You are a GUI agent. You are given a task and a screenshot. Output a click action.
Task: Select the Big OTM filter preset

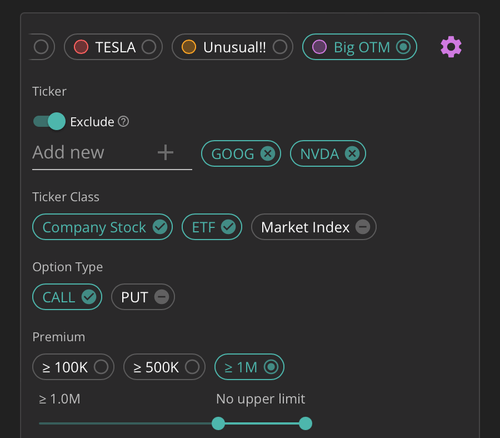[x=359, y=47]
